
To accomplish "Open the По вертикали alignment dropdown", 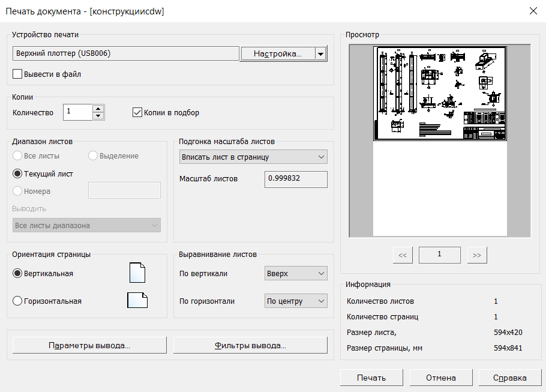I will click(x=296, y=274).
